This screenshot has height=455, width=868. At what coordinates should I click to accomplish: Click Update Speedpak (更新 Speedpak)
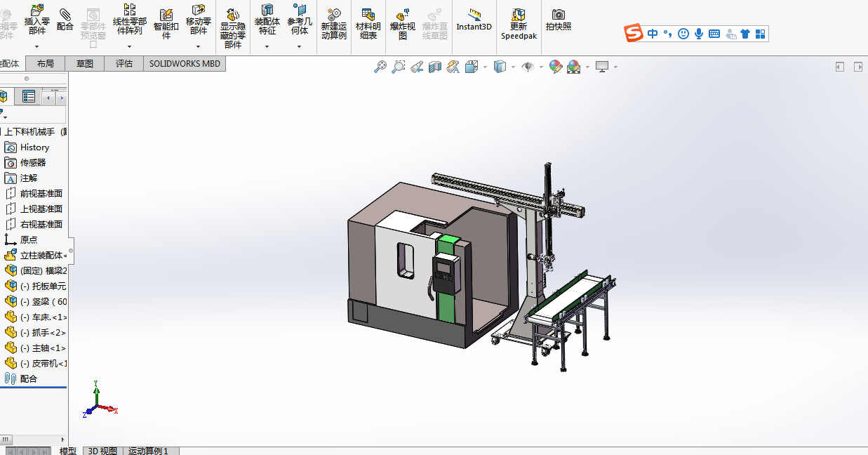[x=519, y=23]
